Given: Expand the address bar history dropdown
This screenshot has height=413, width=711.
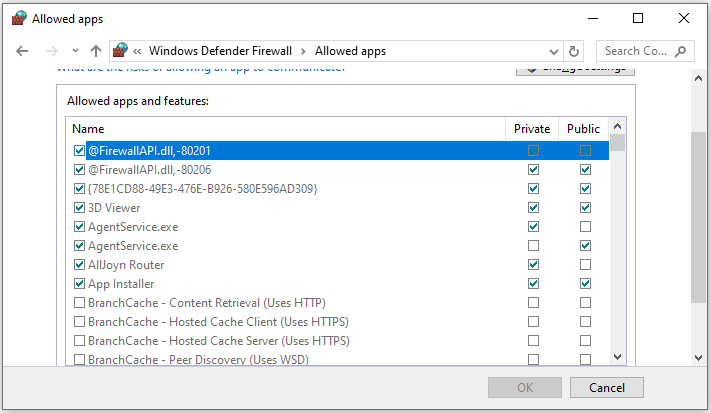Looking at the screenshot, I should (553, 52).
